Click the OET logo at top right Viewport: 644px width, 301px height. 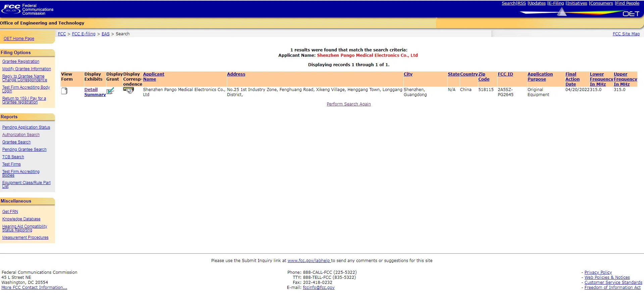(x=631, y=14)
